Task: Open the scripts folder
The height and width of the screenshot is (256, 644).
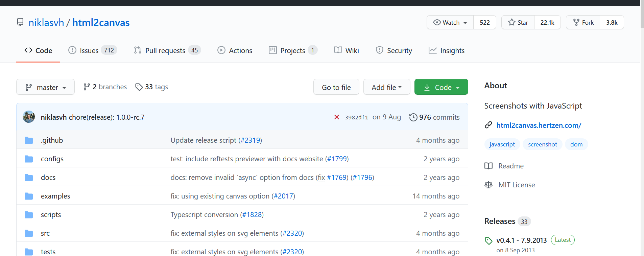Action: (51, 215)
